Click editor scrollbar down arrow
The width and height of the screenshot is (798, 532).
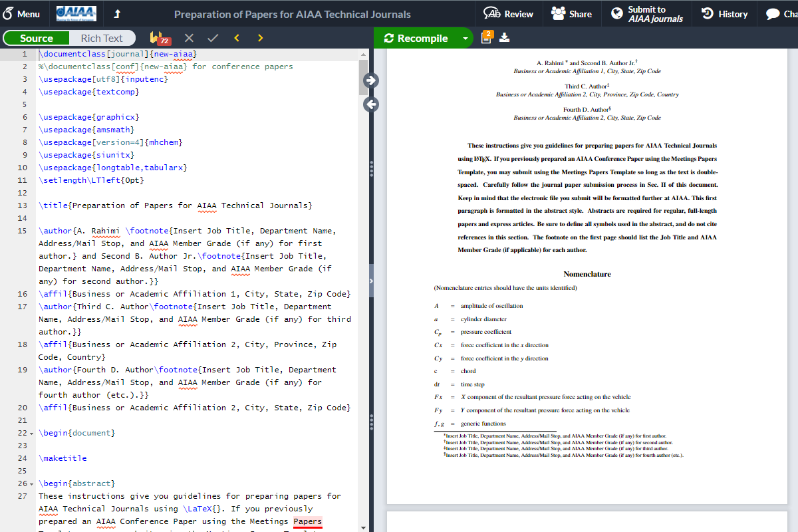[363, 527]
